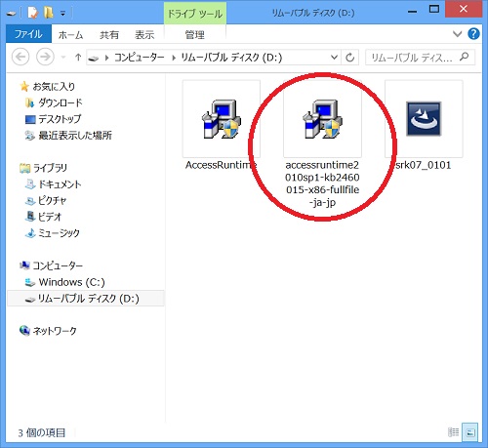This screenshot has width=488, height=448.
Task: Open the ファイル menu tab
Action: pyautogui.click(x=28, y=34)
